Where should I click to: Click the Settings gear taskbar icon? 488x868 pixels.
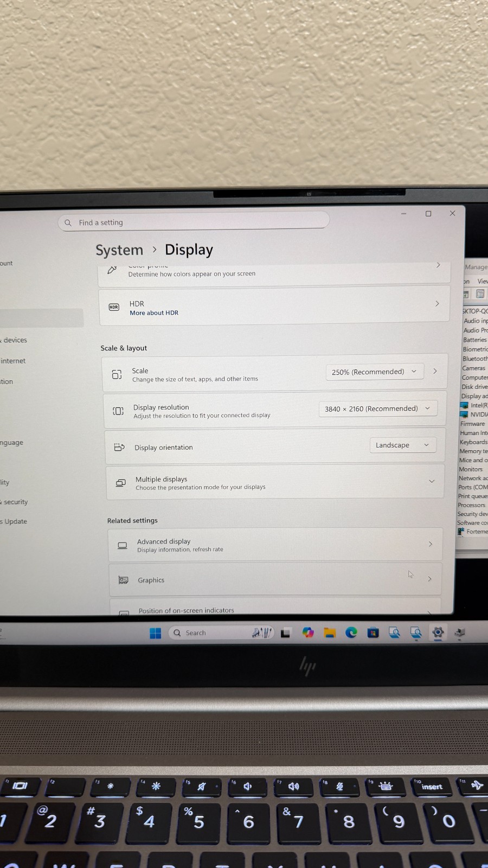click(438, 631)
